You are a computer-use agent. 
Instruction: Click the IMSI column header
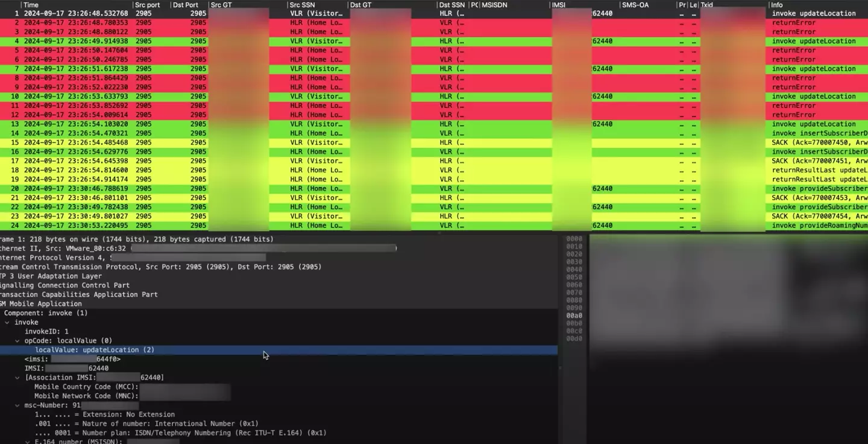pos(559,5)
